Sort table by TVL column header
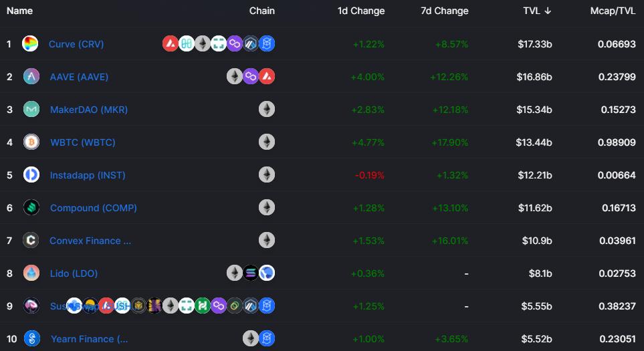This screenshot has height=351, width=644. pyautogui.click(x=537, y=11)
